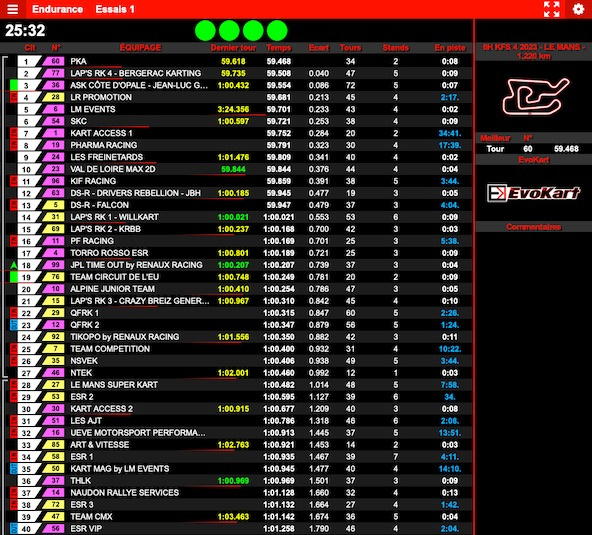This screenshot has width=592, height=535.
Task: Click the IN badge for ESR 2
Action: (14, 397)
